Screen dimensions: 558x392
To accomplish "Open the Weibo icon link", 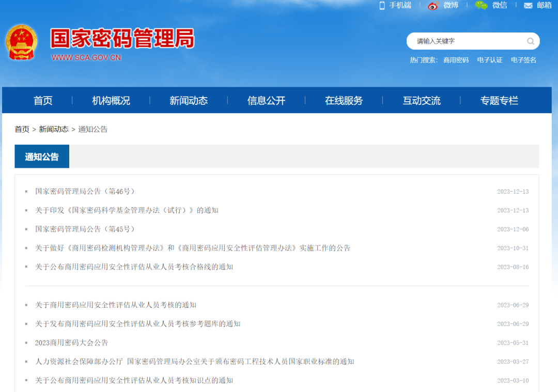I will tap(433, 6).
